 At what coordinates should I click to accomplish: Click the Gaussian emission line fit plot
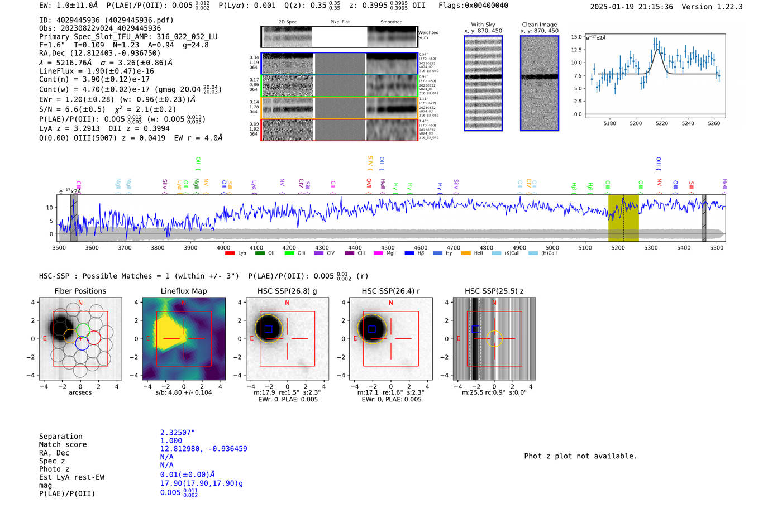[655, 76]
